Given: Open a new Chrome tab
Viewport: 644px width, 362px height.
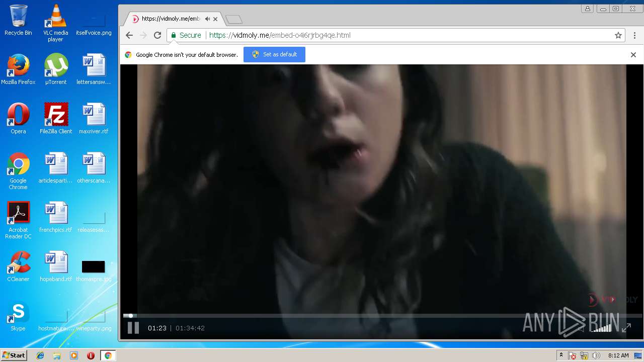Looking at the screenshot, I should (234, 19).
